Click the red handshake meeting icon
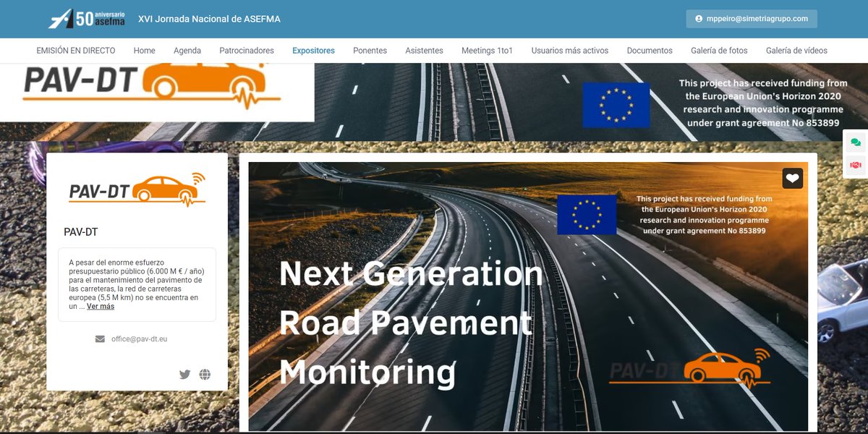Image resolution: width=868 pixels, height=434 pixels. click(856, 166)
